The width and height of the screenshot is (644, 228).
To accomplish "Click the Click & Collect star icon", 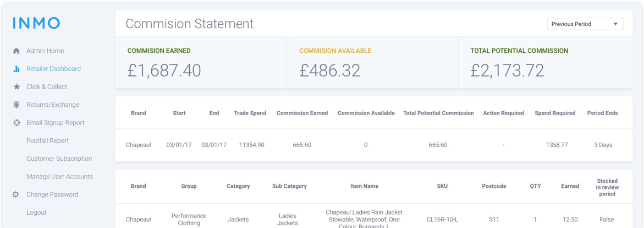I will (x=16, y=87).
